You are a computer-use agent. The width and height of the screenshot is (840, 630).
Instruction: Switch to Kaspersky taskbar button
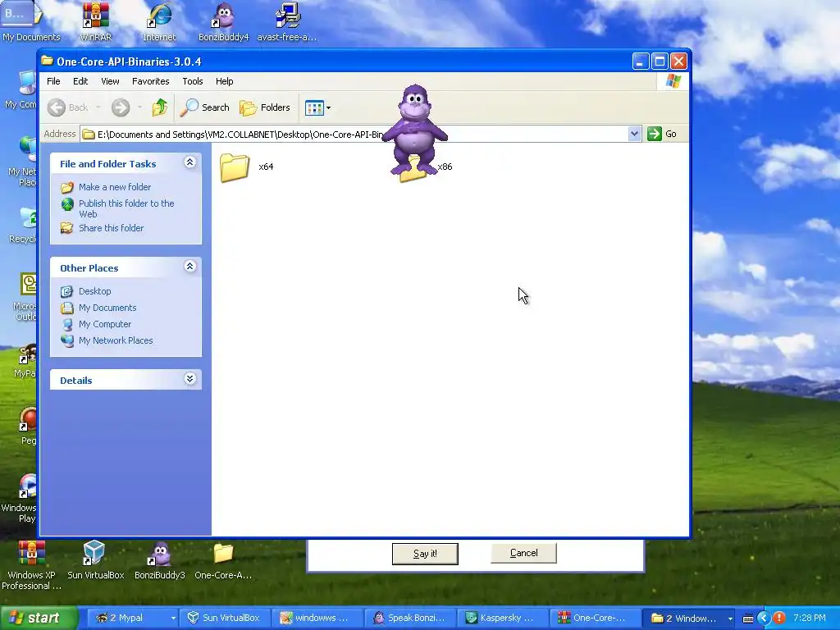tap(503, 618)
